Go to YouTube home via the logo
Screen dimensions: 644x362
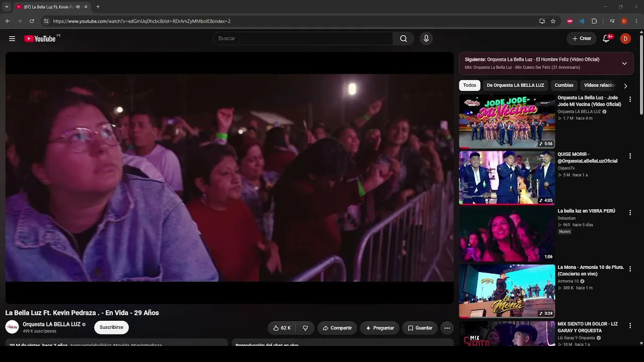40,39
